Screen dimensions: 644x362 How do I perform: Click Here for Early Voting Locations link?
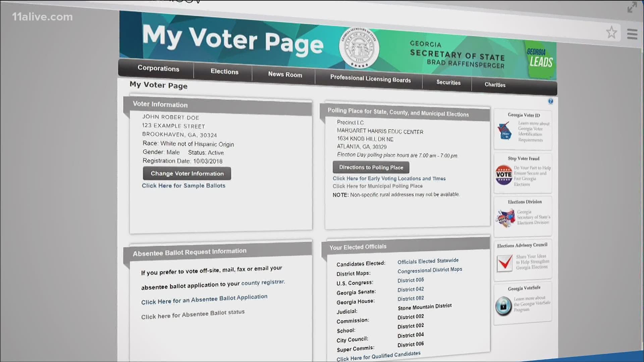389,178
